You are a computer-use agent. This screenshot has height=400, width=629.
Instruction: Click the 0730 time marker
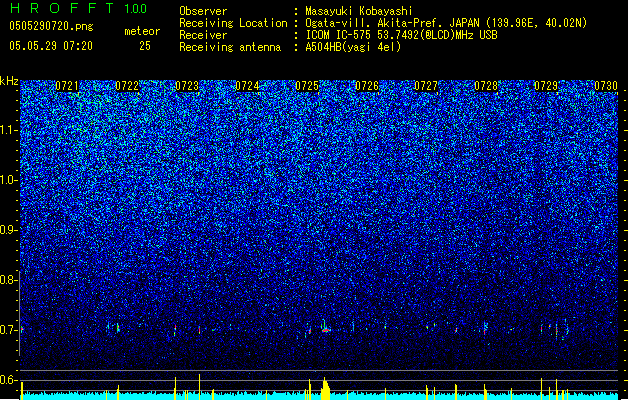tap(606, 86)
